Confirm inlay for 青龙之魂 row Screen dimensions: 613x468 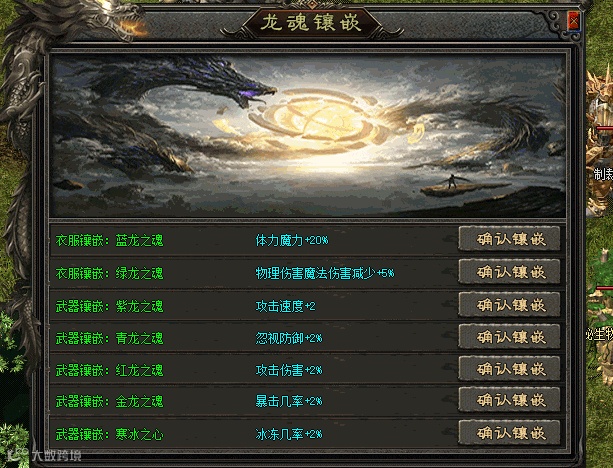pos(509,337)
